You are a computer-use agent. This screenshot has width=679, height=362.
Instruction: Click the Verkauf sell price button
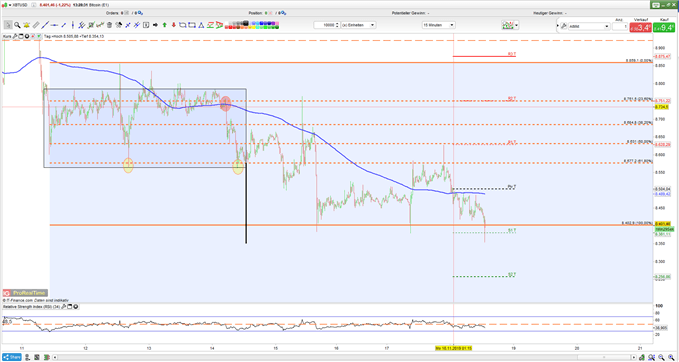click(x=640, y=27)
